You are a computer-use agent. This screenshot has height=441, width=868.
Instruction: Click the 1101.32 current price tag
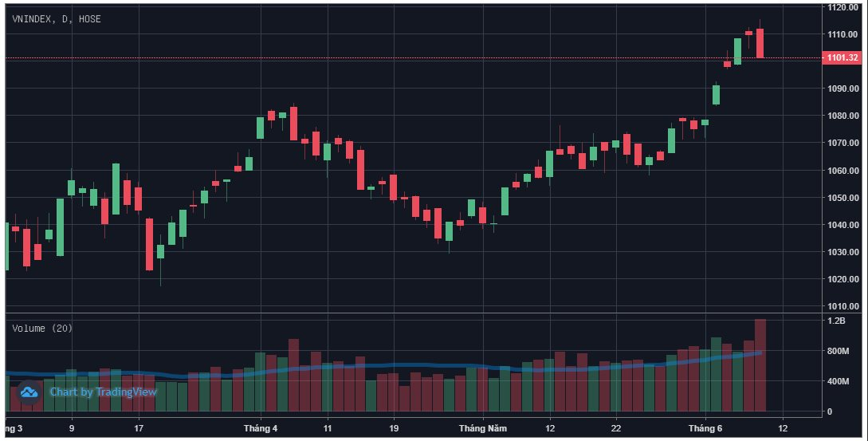(x=842, y=57)
